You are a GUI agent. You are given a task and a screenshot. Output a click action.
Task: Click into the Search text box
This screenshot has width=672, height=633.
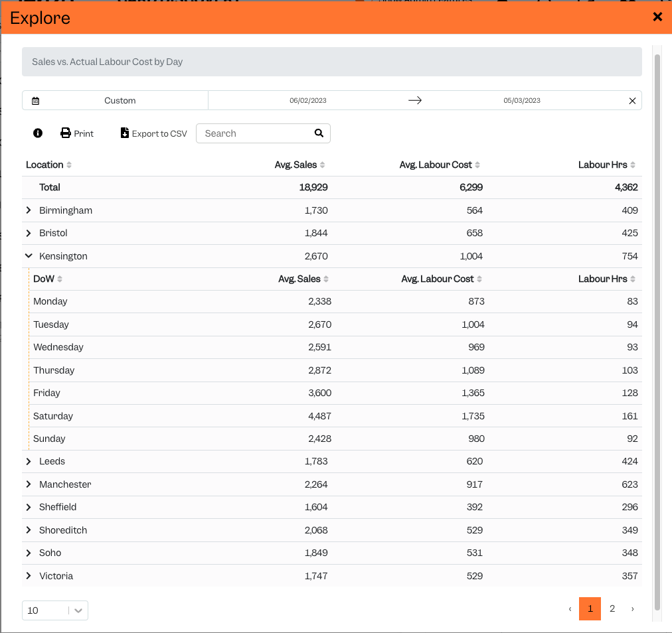257,133
